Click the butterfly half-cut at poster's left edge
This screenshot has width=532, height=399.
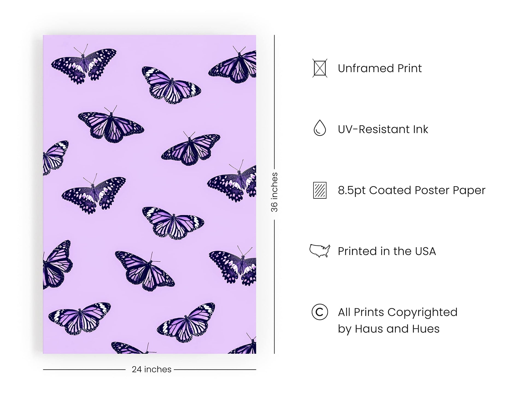54,157
